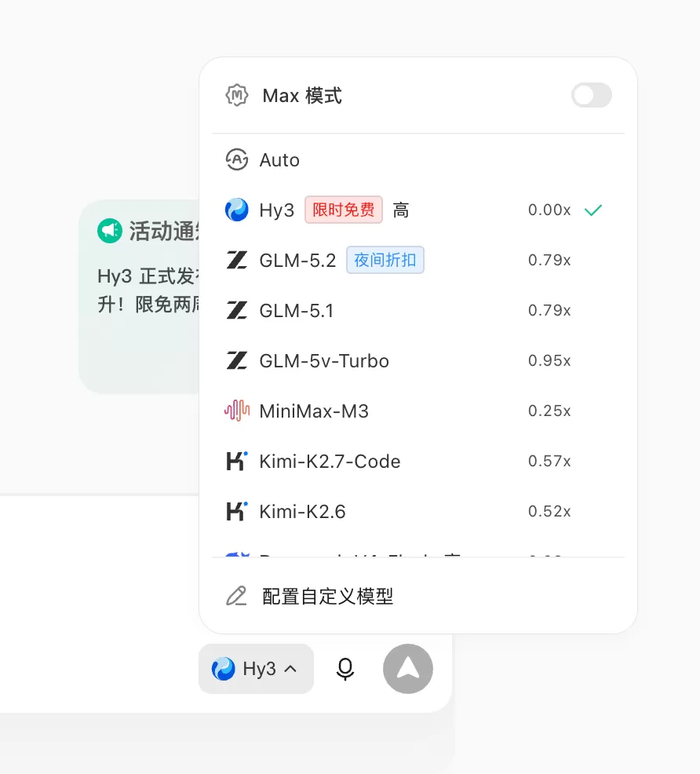
Task: Start voice input with the microphone icon
Action: pyautogui.click(x=345, y=670)
